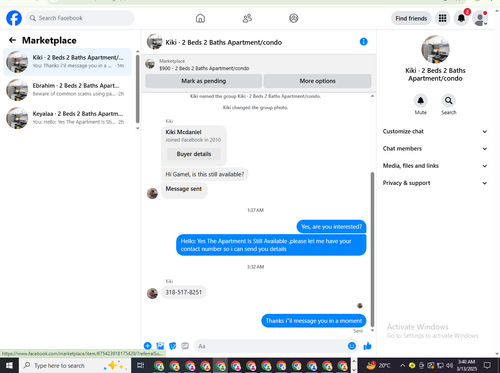Click the chat header group photo

(x=155, y=42)
